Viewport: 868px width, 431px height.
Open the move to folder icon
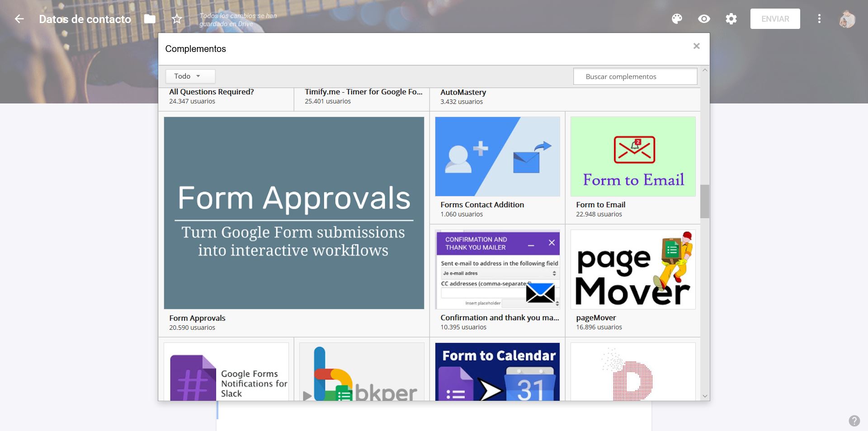pyautogui.click(x=150, y=19)
